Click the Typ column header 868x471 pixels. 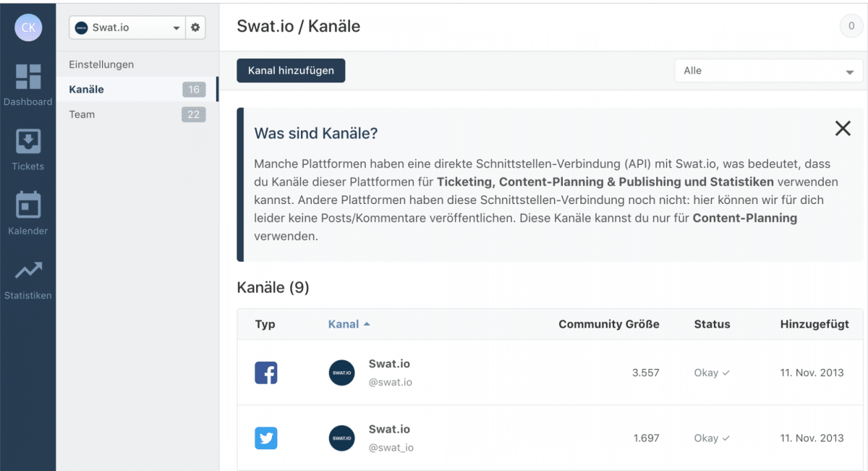(x=265, y=324)
